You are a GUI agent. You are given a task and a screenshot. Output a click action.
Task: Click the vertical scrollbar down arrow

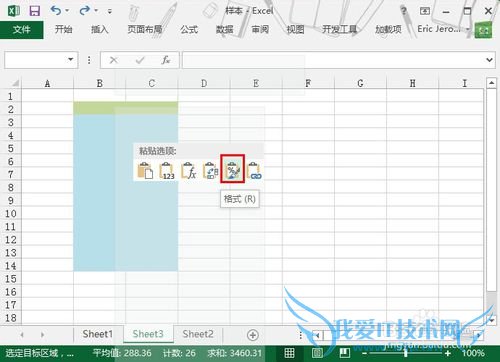pos(492,319)
